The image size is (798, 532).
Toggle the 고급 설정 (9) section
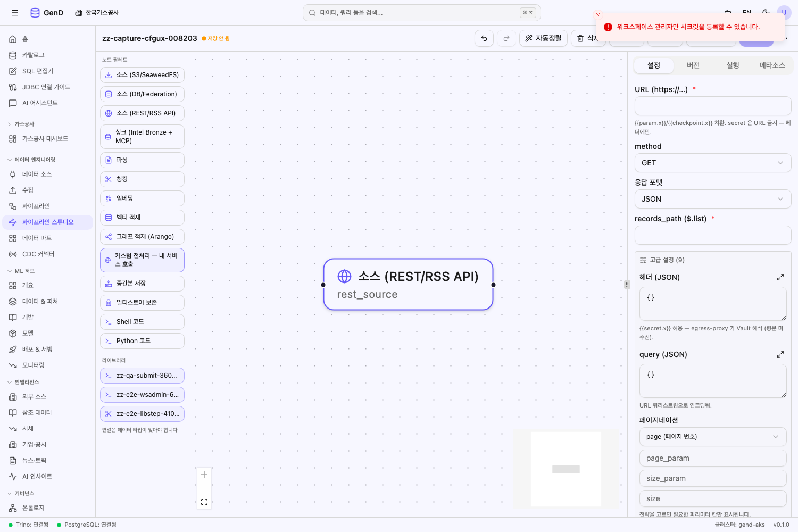pos(662,260)
